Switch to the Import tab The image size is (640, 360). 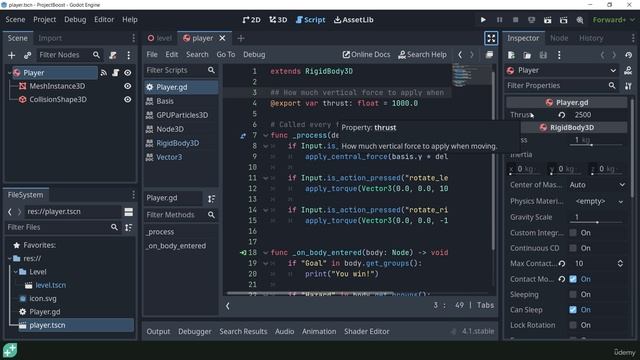pos(50,38)
